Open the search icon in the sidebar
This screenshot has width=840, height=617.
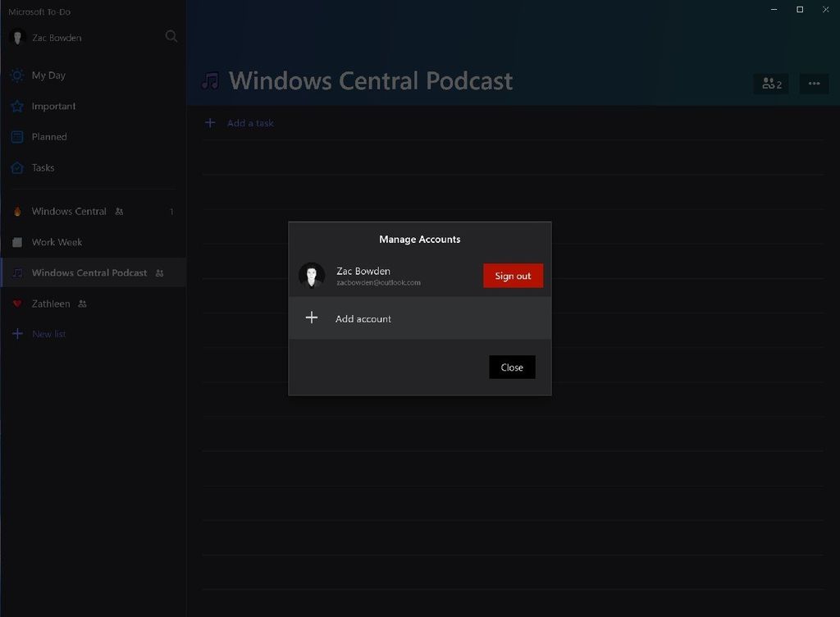point(171,36)
